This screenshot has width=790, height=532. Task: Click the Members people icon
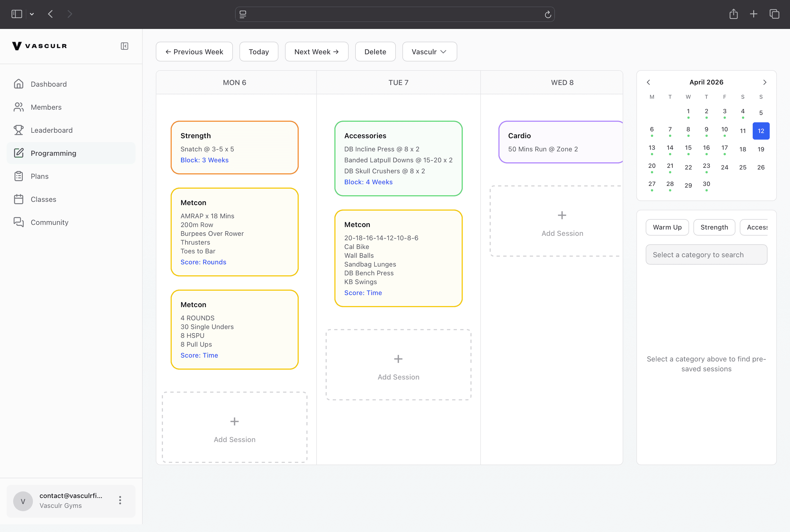click(19, 107)
